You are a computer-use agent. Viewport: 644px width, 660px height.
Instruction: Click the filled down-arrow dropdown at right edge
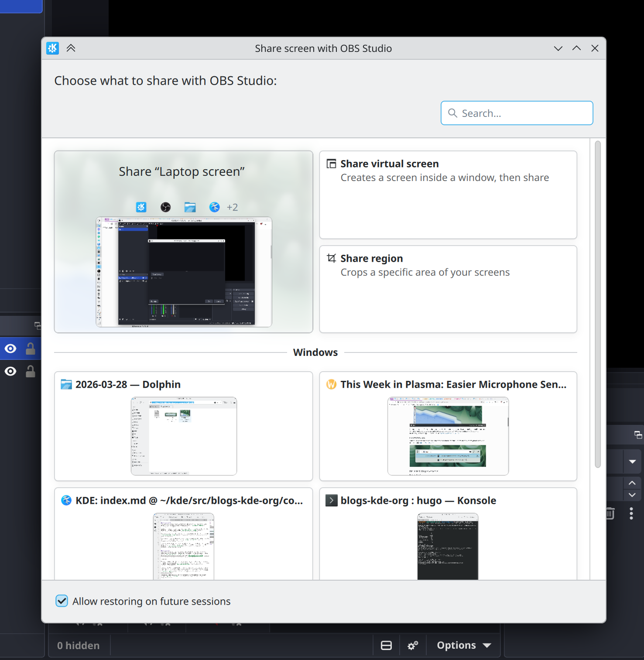[x=632, y=462]
